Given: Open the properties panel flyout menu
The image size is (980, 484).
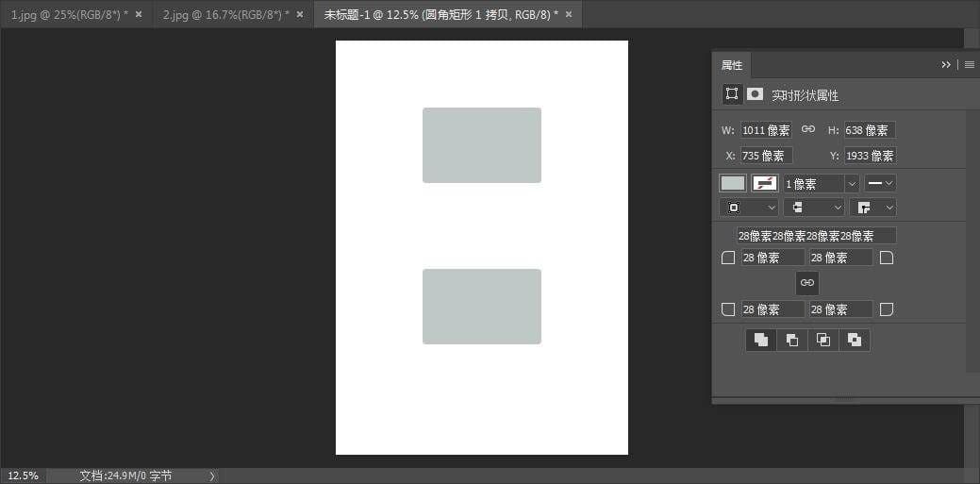Looking at the screenshot, I should pos(970,64).
